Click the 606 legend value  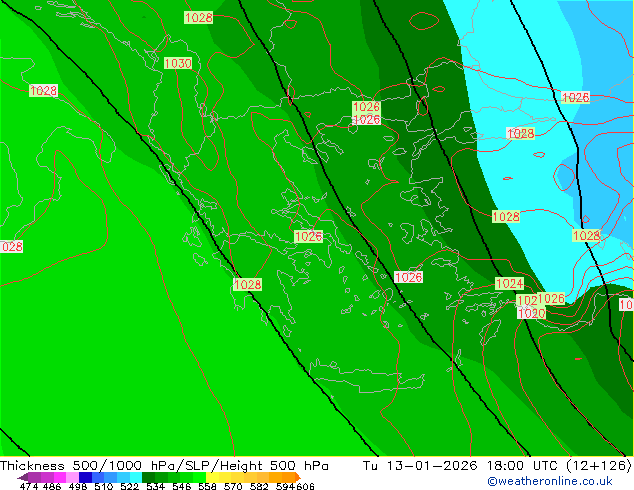[x=305, y=486]
